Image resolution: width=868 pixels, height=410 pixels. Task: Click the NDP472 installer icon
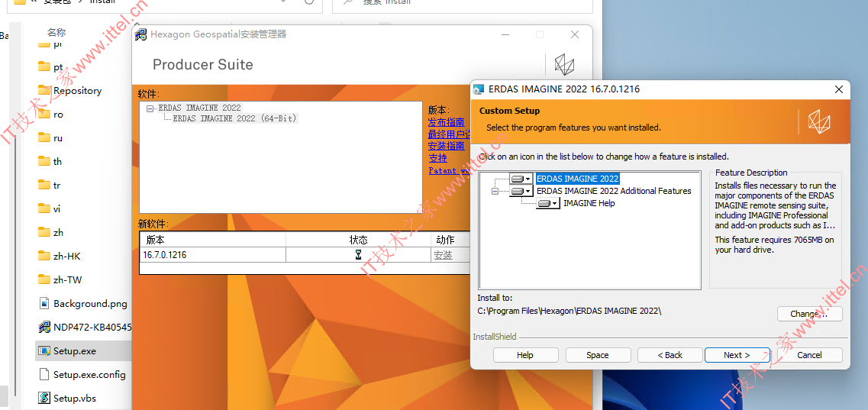(x=44, y=327)
